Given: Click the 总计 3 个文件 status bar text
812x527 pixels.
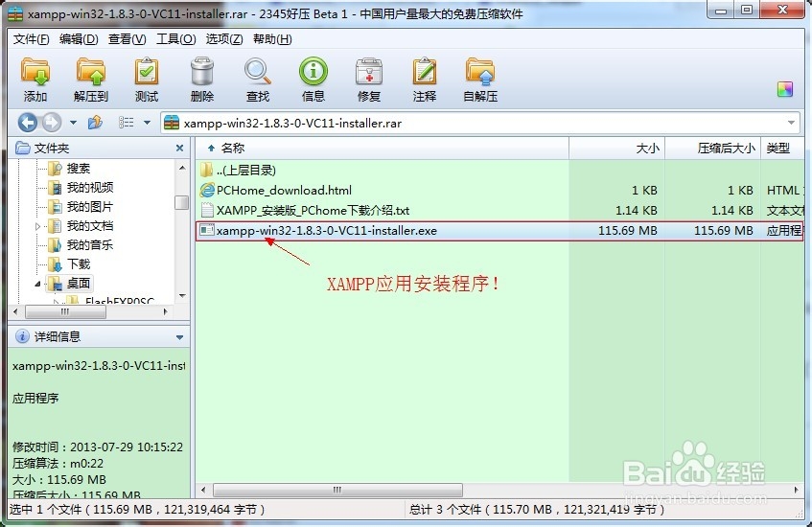Looking at the screenshot, I should (x=537, y=510).
